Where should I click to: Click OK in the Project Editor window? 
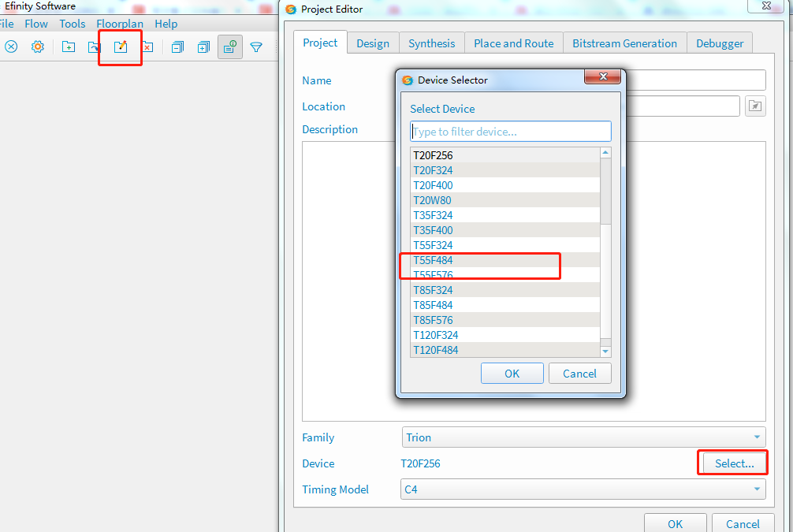676,523
